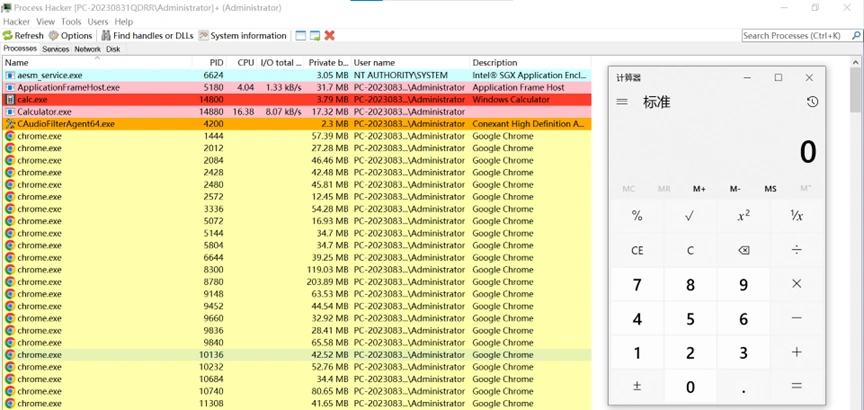864x410 pixels.
Task: Open Calculator hamburger navigation menu
Action: [x=622, y=102]
